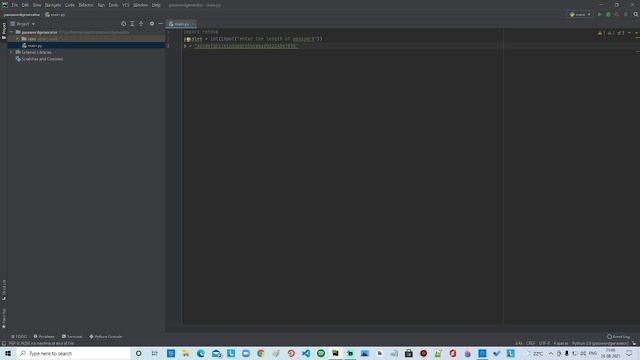Screen dimensions: 640x360
Task: Click the Task View taskbar icon
Action: [154, 353]
